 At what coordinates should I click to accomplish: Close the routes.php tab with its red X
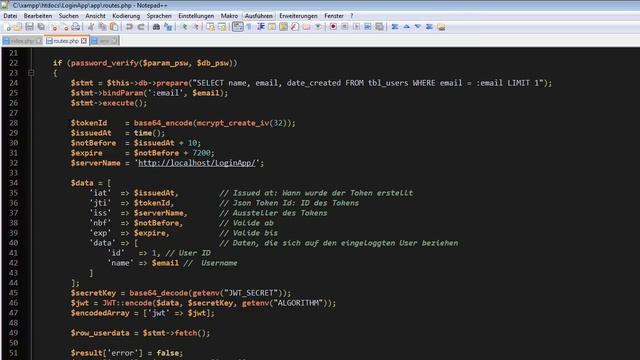pos(84,41)
